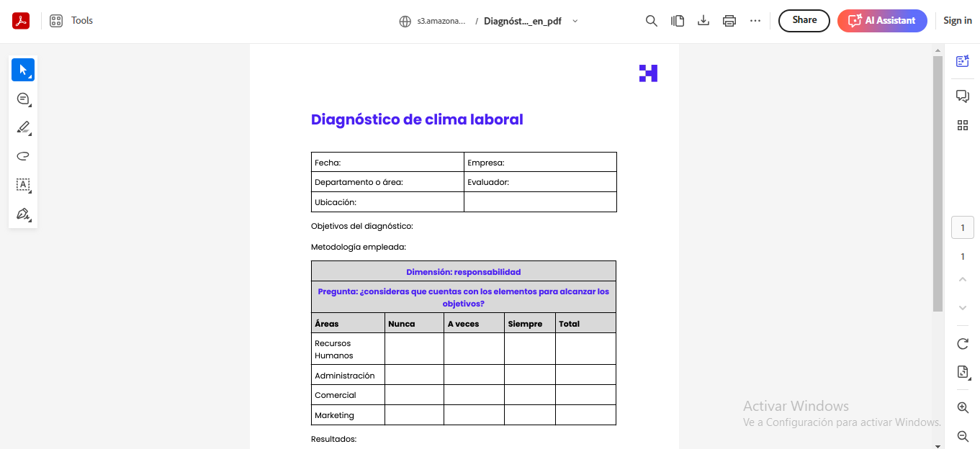Go to next page with the down chevron
This screenshot has width=980, height=449.
pos(963,307)
